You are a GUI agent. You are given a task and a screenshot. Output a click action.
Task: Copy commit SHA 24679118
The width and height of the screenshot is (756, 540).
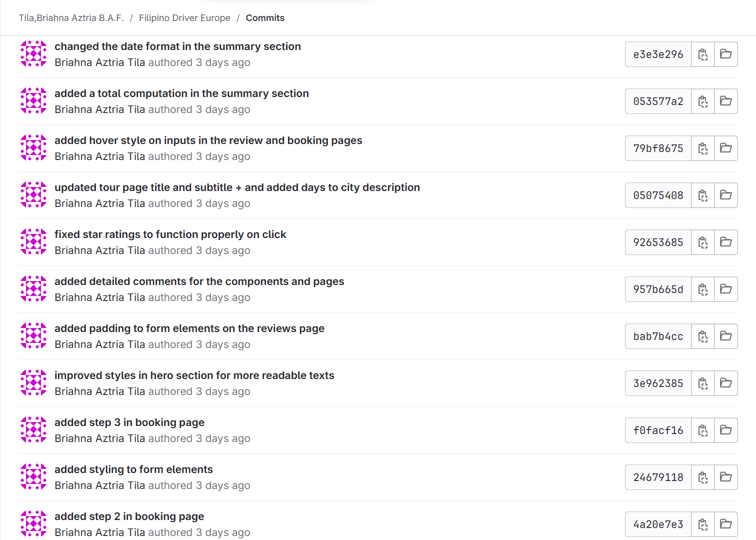click(702, 477)
